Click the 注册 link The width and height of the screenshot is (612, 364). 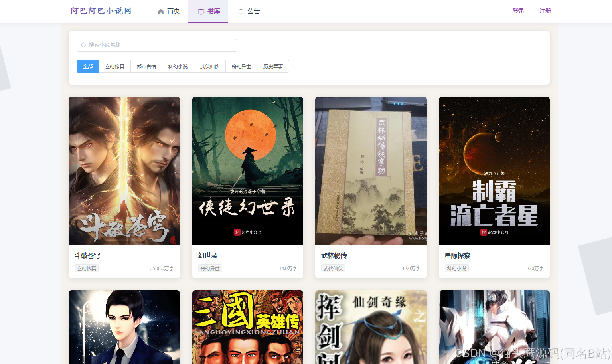[x=545, y=11]
